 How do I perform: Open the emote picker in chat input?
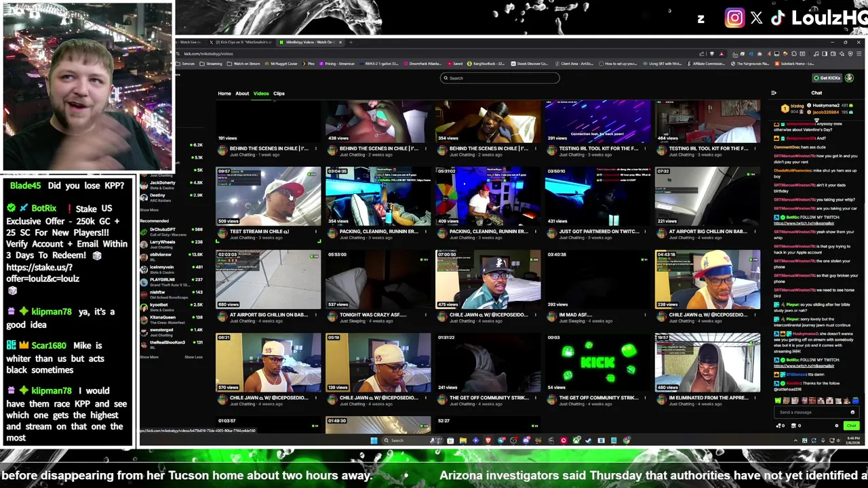(852, 412)
